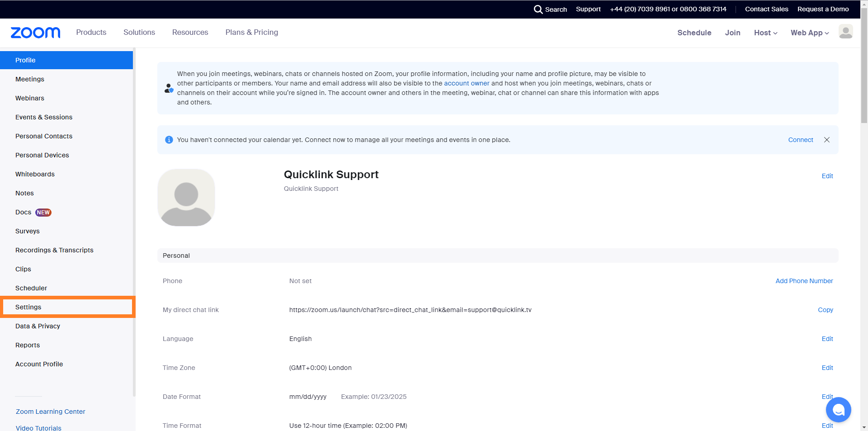
Task: Open Meetings in the sidebar
Action: (66, 79)
